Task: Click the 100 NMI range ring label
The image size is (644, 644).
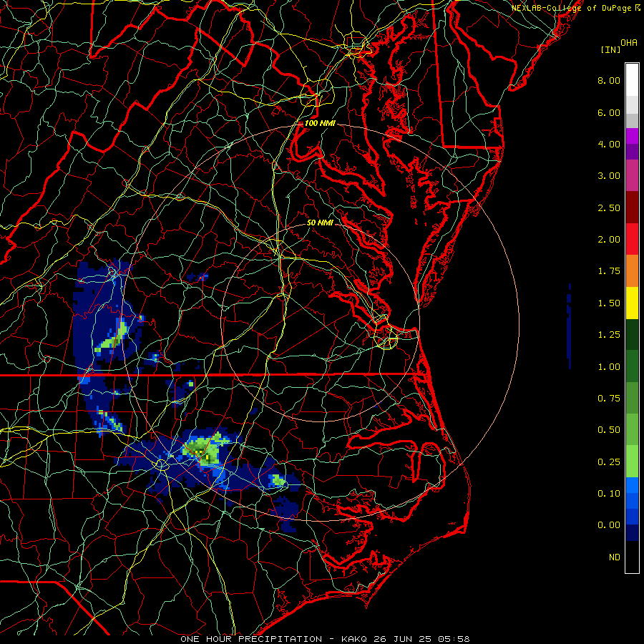Action: [x=320, y=123]
